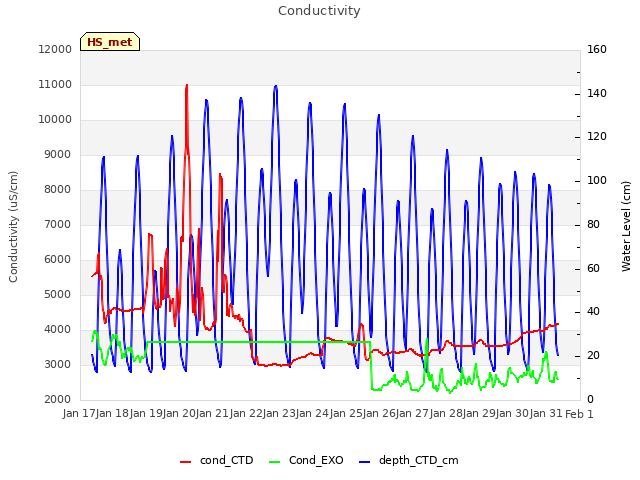The height and width of the screenshot is (480, 640).
Task: Click the Jan 23 date label
Action: [x=278, y=414]
